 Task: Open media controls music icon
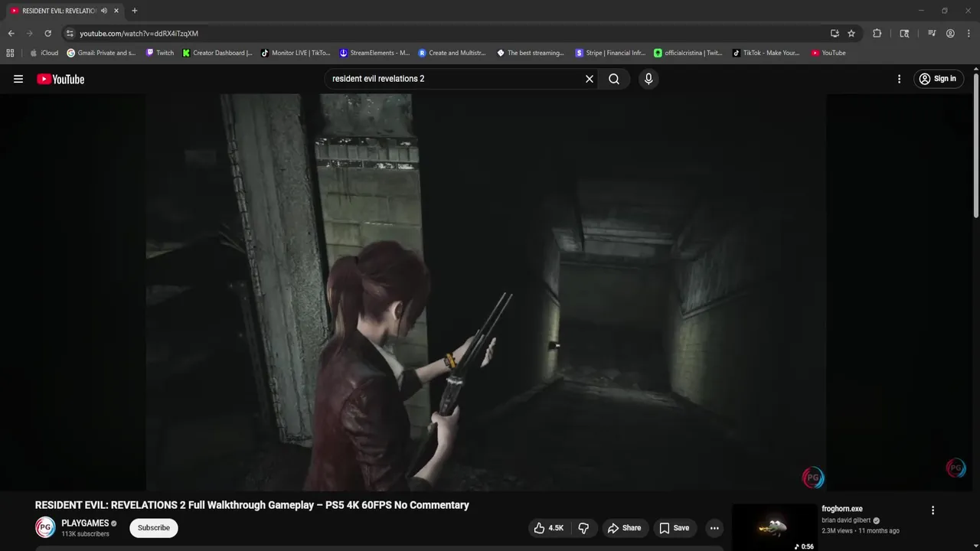(932, 34)
